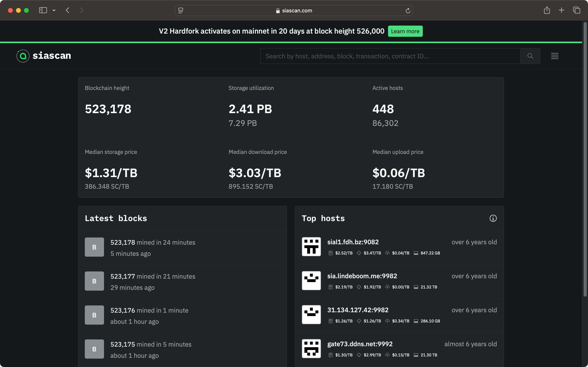Click the page reader icon in address bar
The width and height of the screenshot is (588, 367).
[181, 10]
